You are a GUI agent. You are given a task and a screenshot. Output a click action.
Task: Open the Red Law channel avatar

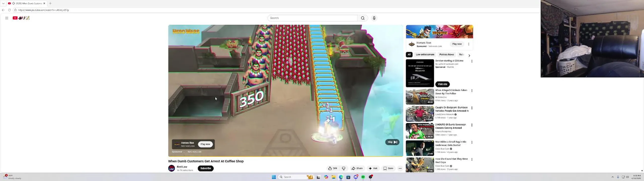[x=172, y=168]
